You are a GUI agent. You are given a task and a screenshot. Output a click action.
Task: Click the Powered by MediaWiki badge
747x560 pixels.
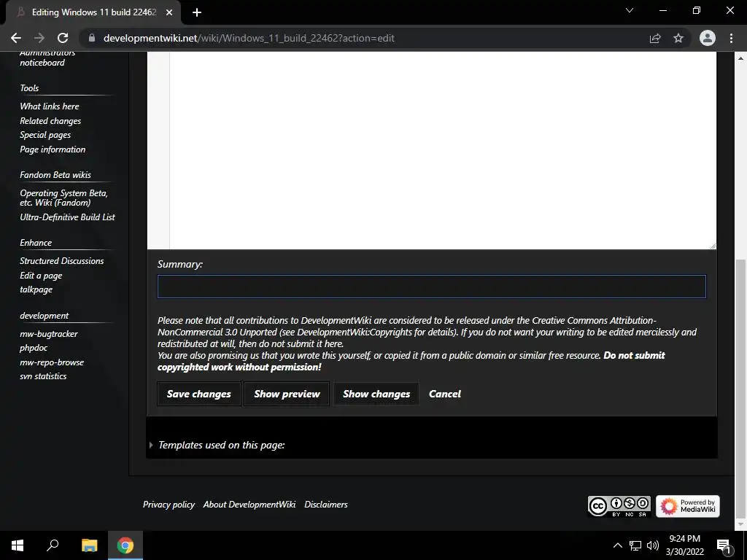click(687, 506)
